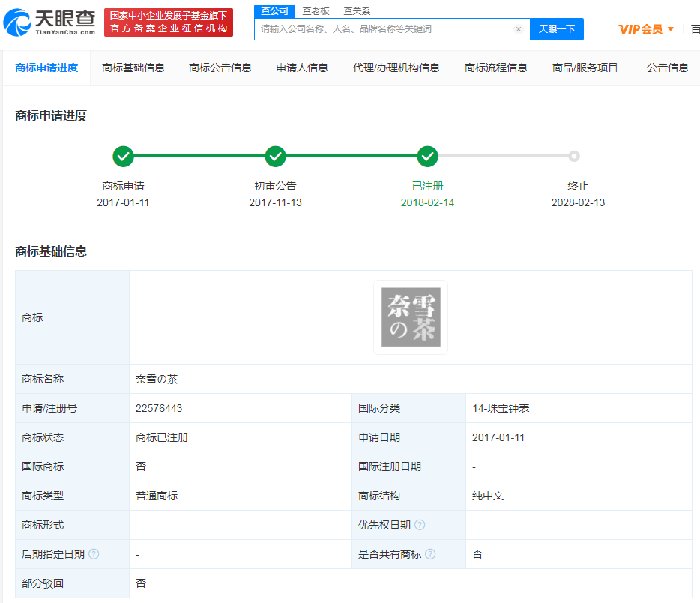The height and width of the screenshot is (603, 700).
Task: Click the 纯中文 structure value
Action: coord(488,496)
